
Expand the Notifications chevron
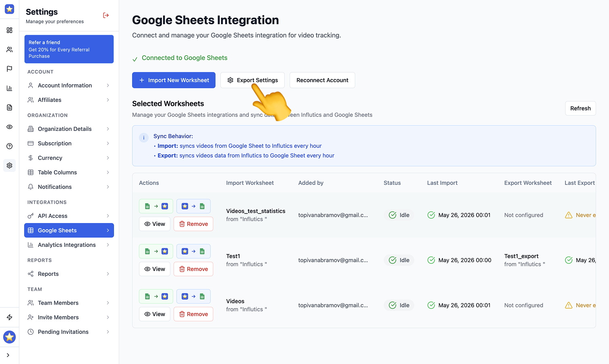[x=108, y=187]
